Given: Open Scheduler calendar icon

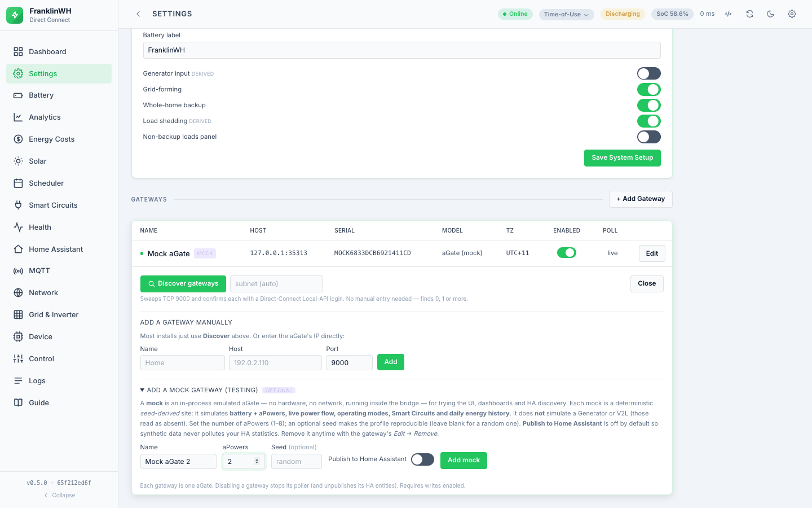Looking at the screenshot, I should (x=18, y=183).
